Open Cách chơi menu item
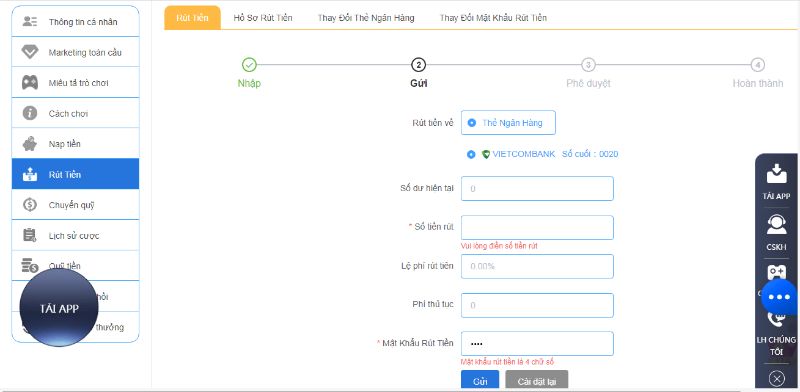The height and width of the screenshot is (392, 800). [x=76, y=113]
